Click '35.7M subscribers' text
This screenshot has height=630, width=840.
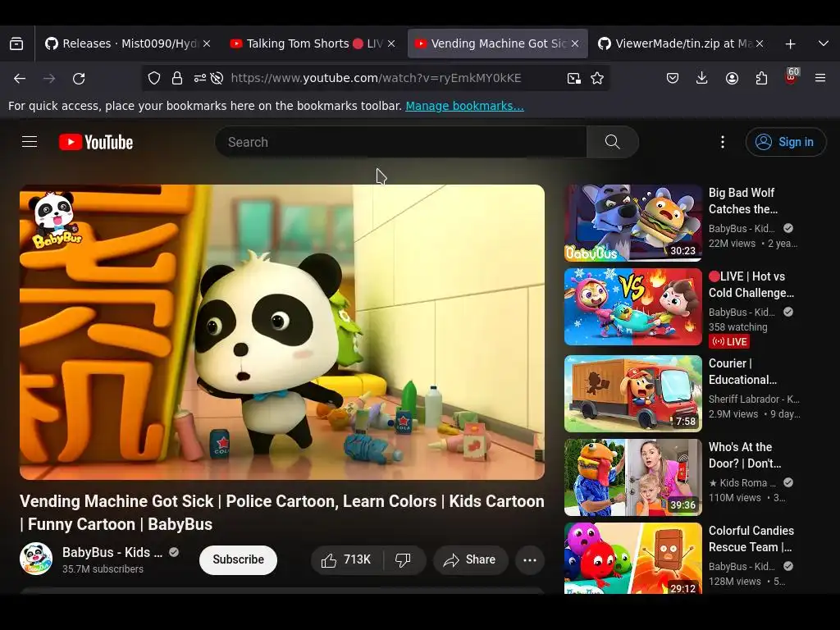[103, 569]
